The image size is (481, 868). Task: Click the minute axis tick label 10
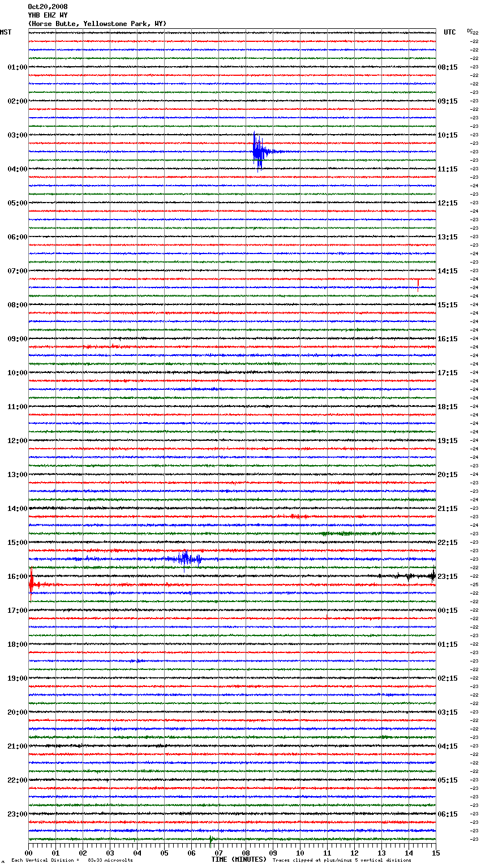click(x=300, y=853)
